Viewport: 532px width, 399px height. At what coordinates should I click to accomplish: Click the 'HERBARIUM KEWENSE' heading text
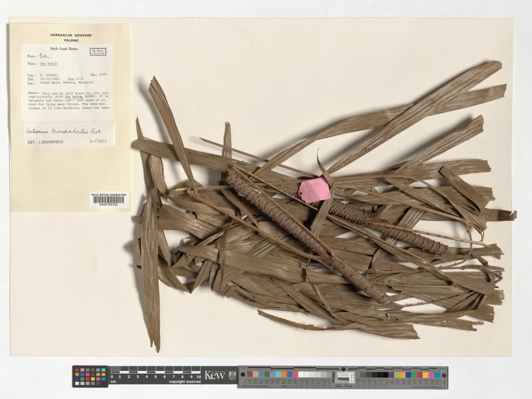70,35
